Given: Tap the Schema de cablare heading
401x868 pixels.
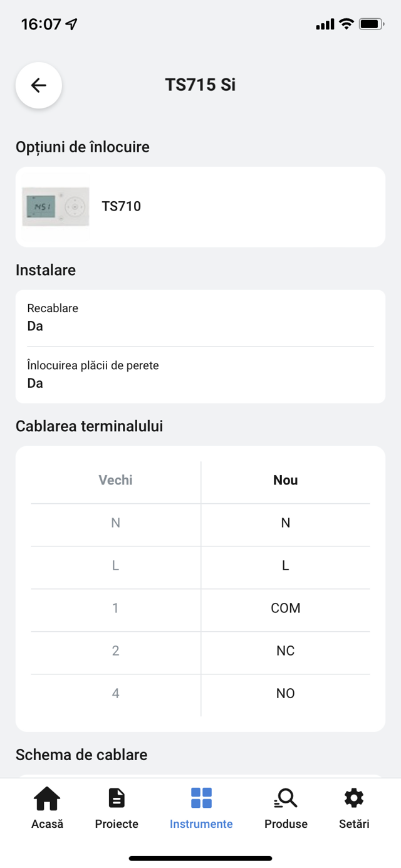Looking at the screenshot, I should coord(81,755).
